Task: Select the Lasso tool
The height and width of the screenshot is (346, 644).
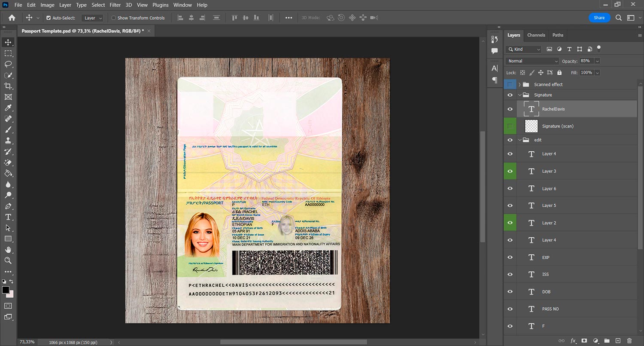Action: [8, 64]
